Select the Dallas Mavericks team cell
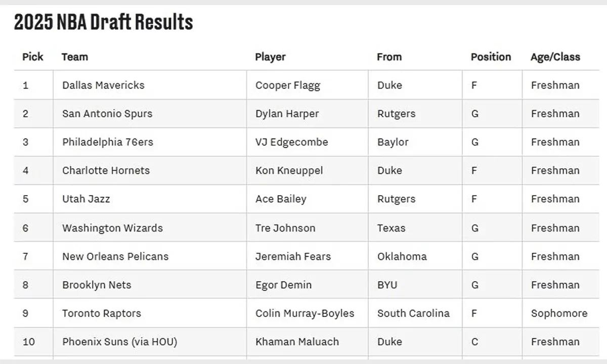 click(103, 85)
